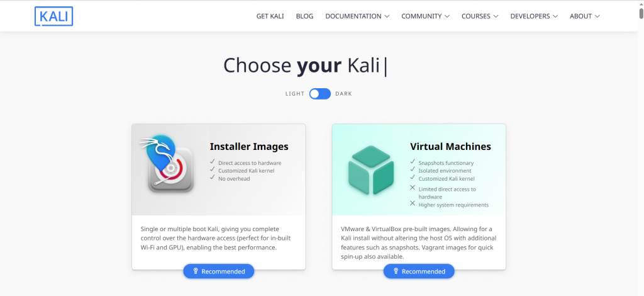Click 'Customized Kali kernel' under Installer Images
This screenshot has height=296, width=644.
pyautogui.click(x=246, y=171)
